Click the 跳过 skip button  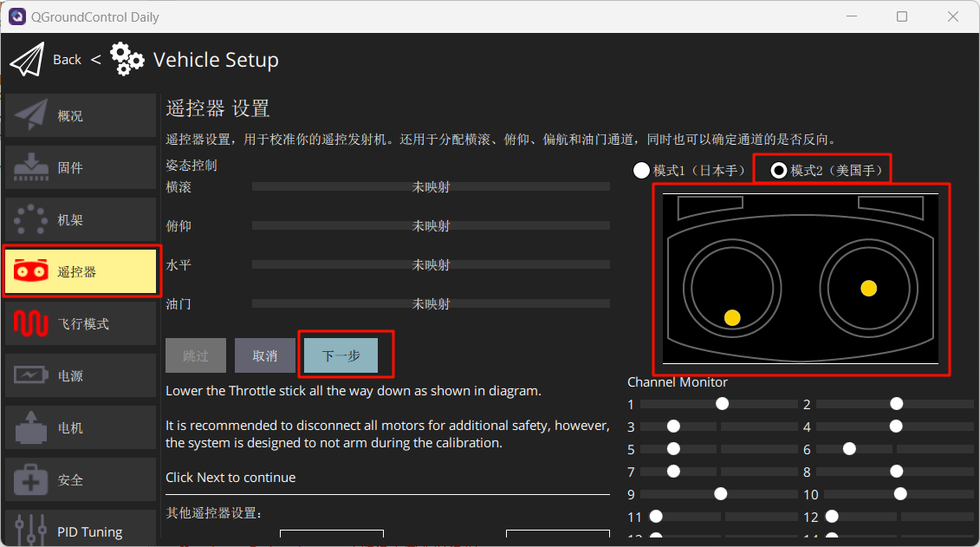point(196,355)
